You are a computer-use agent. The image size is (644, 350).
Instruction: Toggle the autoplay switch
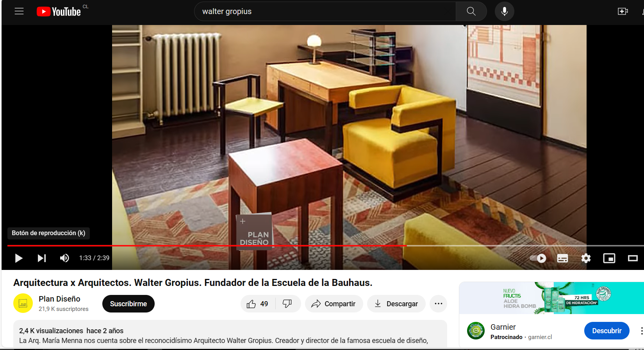538,258
